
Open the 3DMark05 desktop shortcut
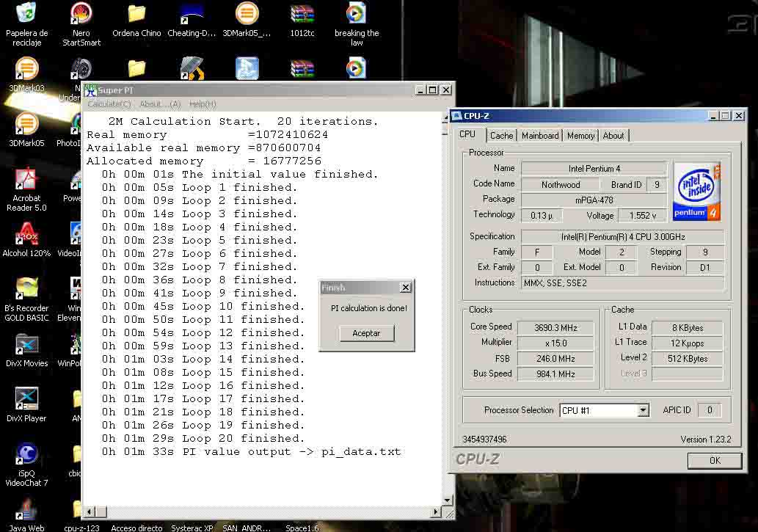[x=26, y=124]
